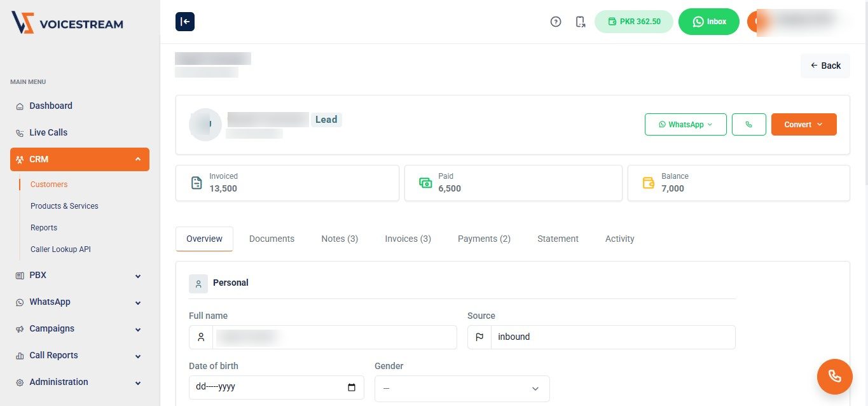Go back with the Back button
Screen dimensions: 868x406
pyautogui.click(x=825, y=66)
